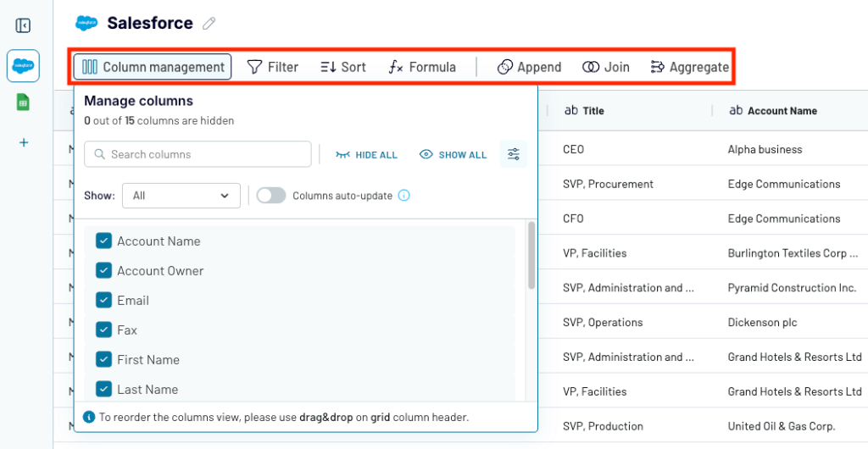The width and height of the screenshot is (868, 449).
Task: Click the columns list scrollbar
Action: [x=531, y=255]
